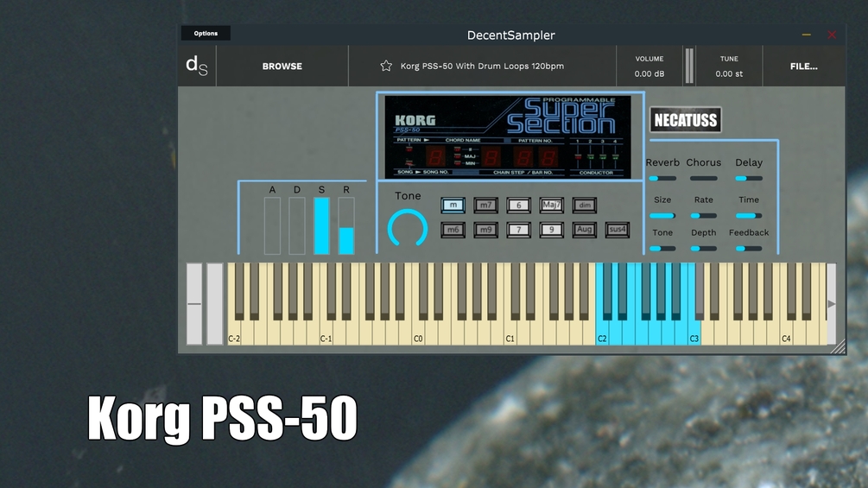Viewport: 868px width, 488px height.
Task: Play the C1 key on keyboard
Action: point(510,332)
